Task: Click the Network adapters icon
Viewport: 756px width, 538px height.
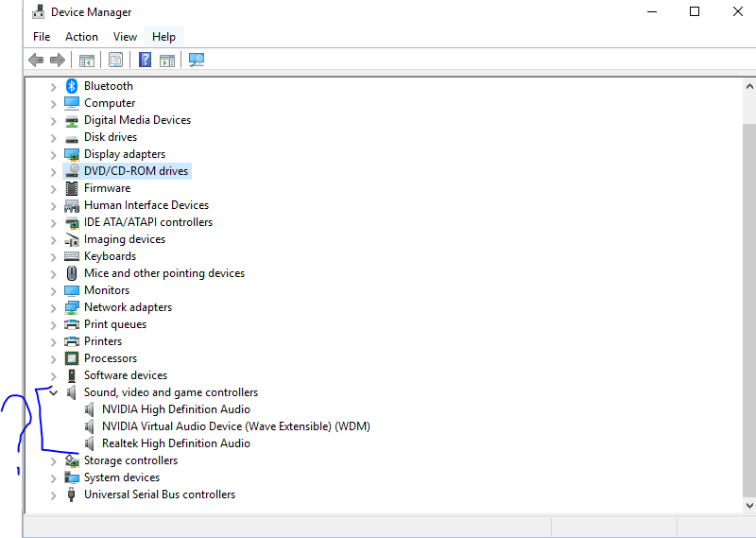Action: [x=72, y=307]
